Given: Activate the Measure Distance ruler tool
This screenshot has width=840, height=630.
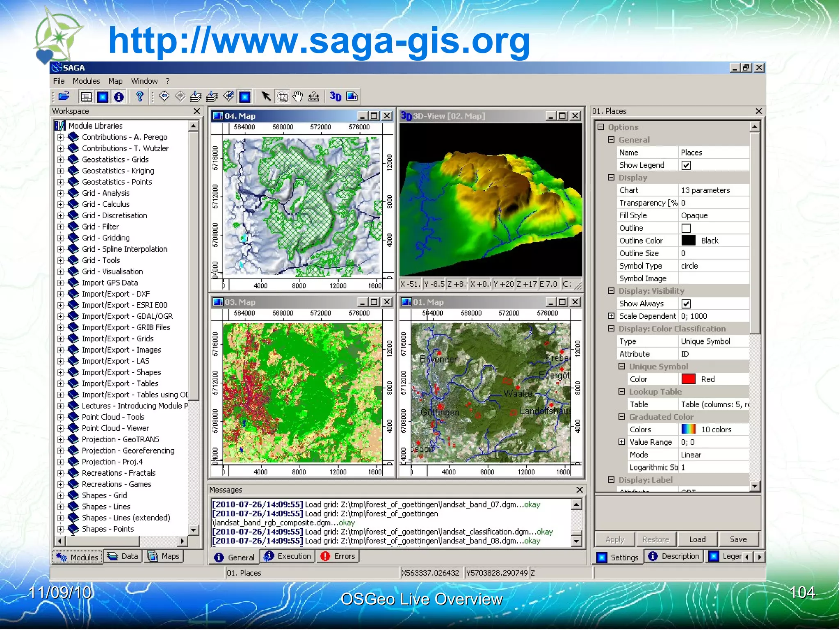Looking at the screenshot, I should click(x=314, y=96).
